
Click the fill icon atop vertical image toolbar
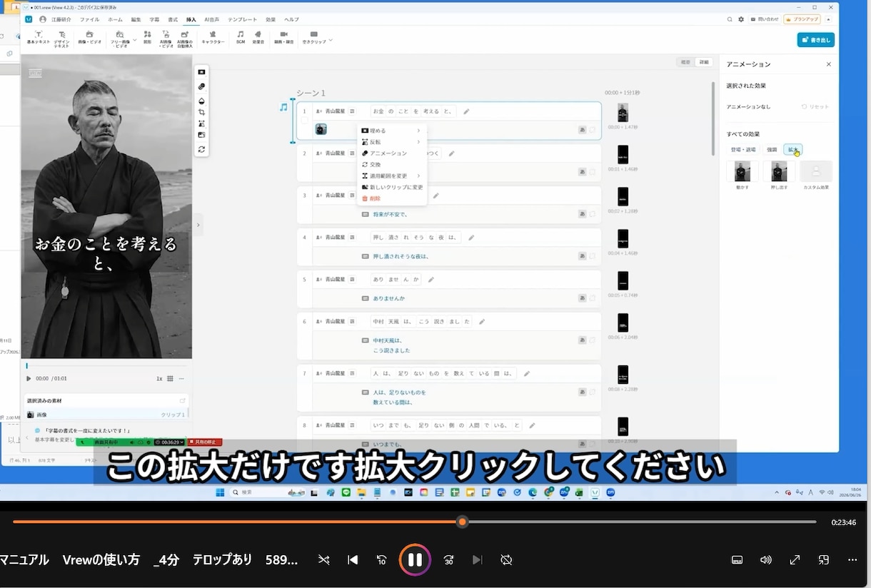point(202,72)
